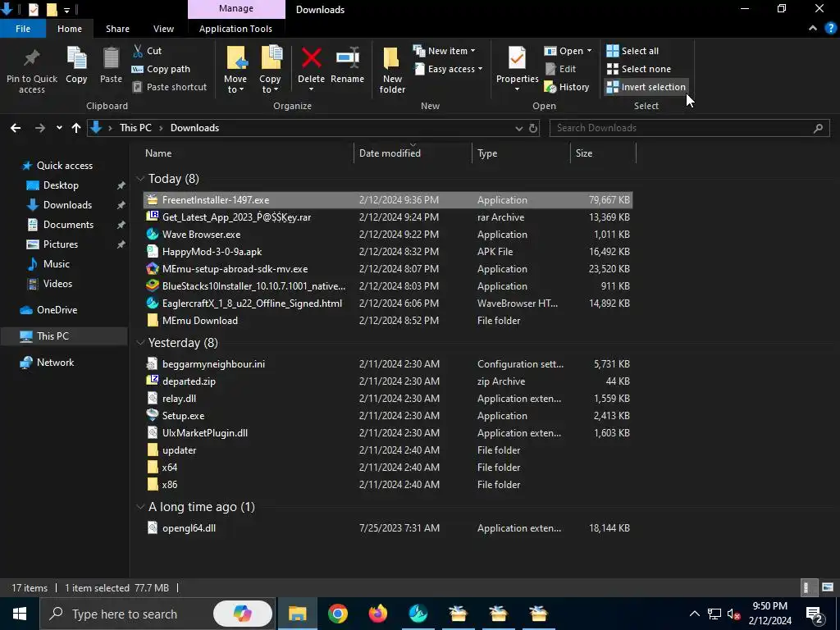Open the File menu
The image size is (840, 630).
[x=23, y=29]
